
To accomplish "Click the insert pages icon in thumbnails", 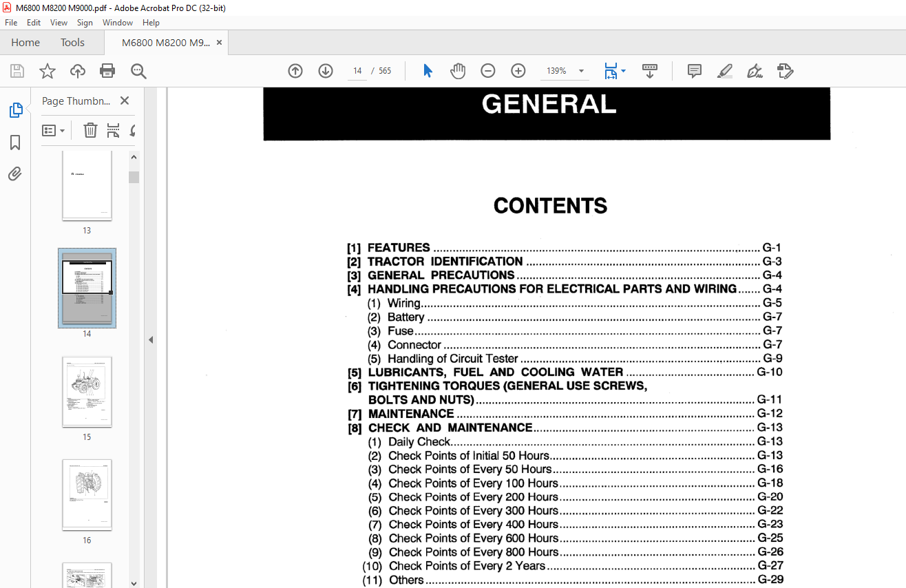I will [114, 130].
